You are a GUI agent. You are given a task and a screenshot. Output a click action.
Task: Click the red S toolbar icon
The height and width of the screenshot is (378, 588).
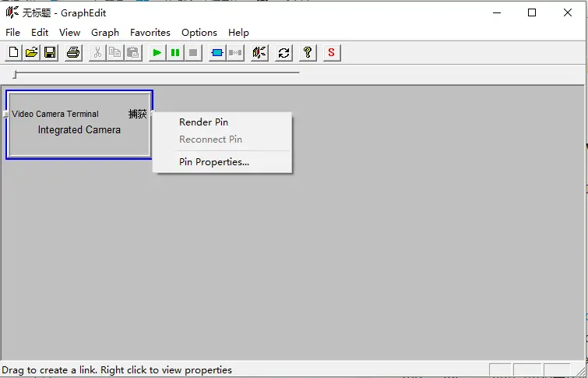(332, 52)
